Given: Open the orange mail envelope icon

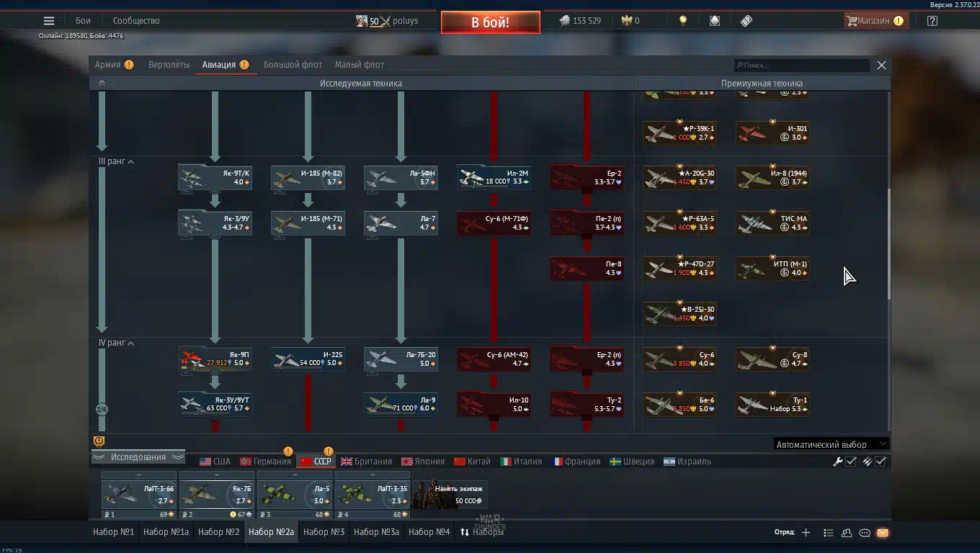Looking at the screenshot, I should point(883,533).
